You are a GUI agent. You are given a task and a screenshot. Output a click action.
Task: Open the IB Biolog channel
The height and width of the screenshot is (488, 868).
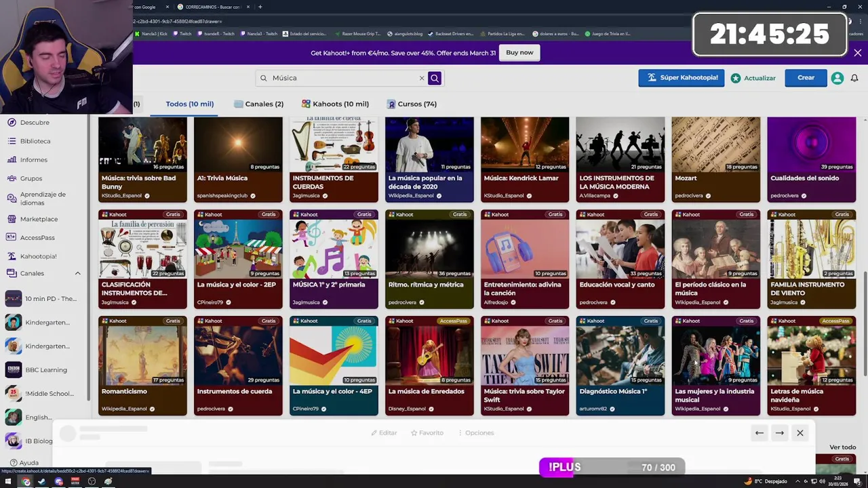(x=29, y=441)
